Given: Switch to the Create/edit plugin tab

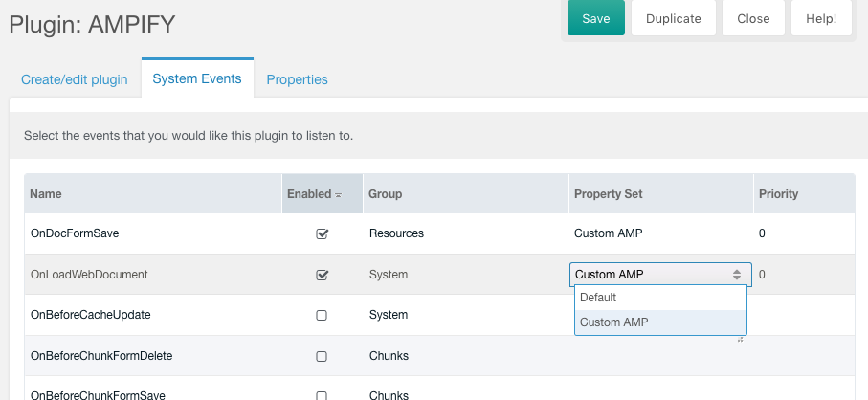Looking at the screenshot, I should tap(75, 79).
